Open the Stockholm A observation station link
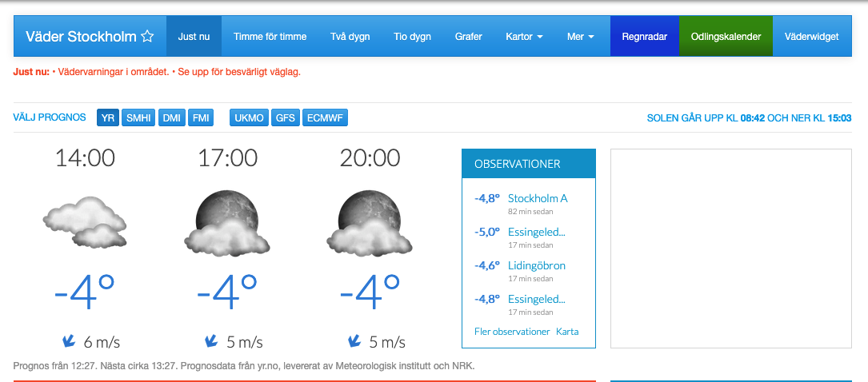This screenshot has width=868, height=382. 538,198
